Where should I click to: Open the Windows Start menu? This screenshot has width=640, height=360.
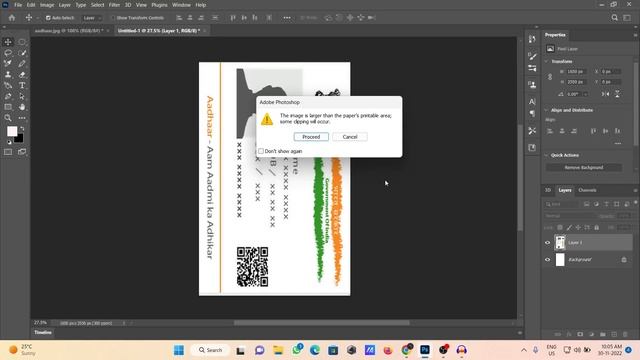tap(179, 350)
